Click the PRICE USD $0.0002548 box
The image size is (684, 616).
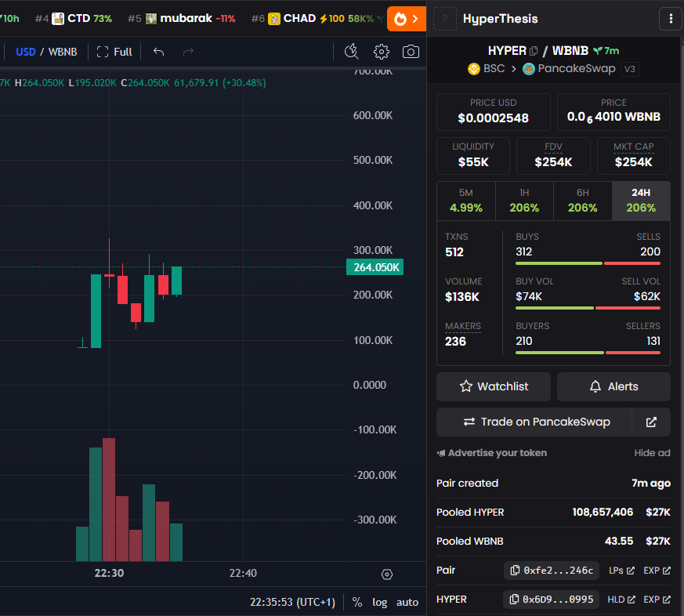[494, 112]
